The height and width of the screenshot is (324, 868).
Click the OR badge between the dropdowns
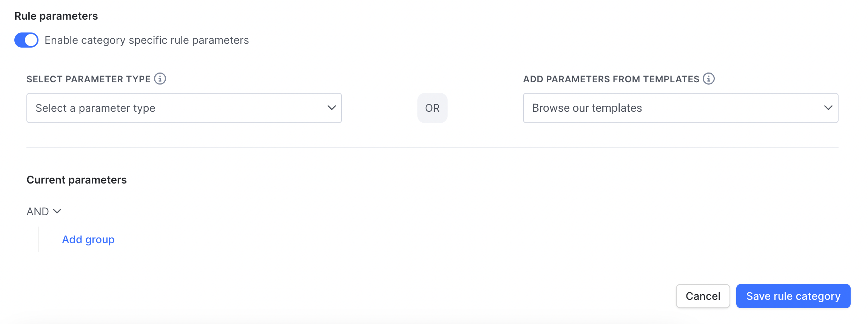coord(432,108)
